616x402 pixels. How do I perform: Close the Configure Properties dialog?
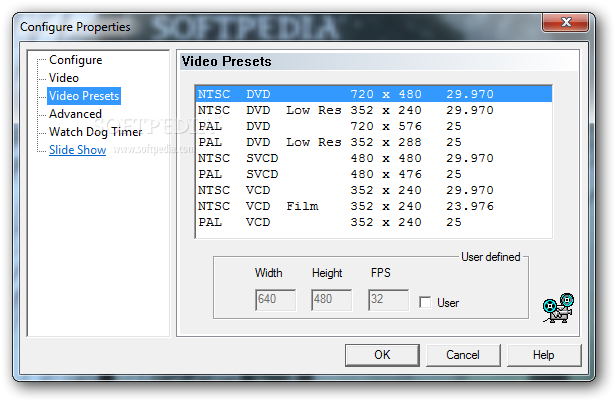click(x=566, y=22)
